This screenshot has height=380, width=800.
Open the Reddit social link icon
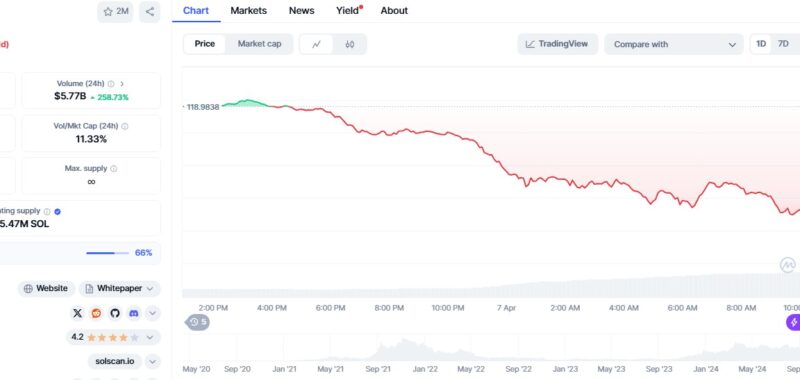pyautogui.click(x=96, y=313)
